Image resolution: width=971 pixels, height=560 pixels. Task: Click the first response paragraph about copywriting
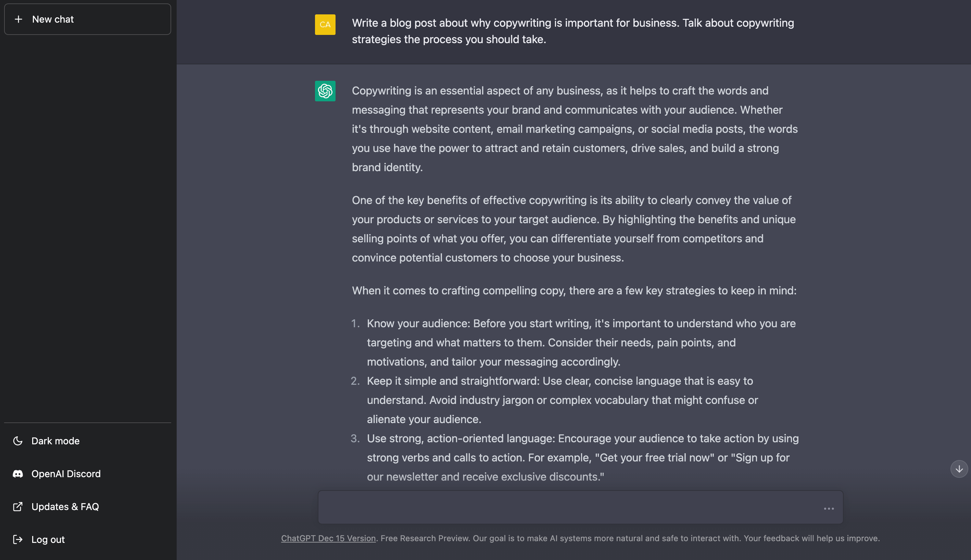point(575,129)
